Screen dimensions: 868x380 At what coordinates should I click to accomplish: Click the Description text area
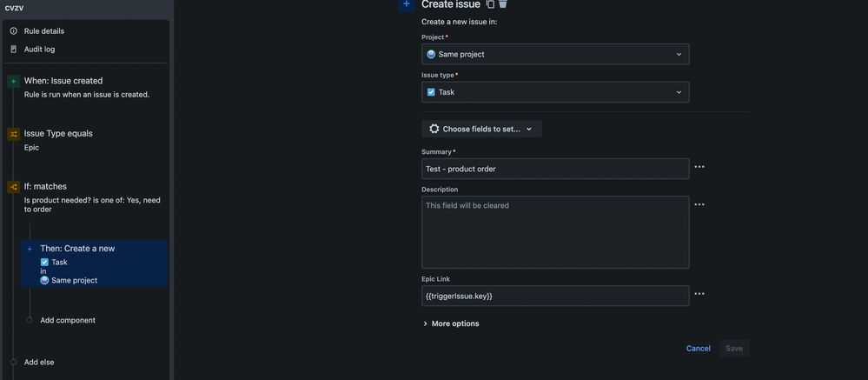pyautogui.click(x=555, y=232)
